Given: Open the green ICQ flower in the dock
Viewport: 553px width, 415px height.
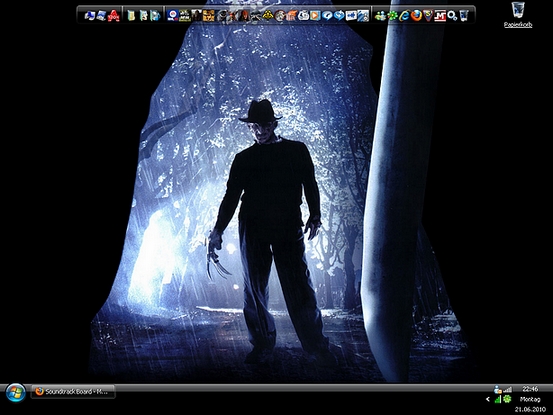Looking at the screenshot, I should coord(392,16).
